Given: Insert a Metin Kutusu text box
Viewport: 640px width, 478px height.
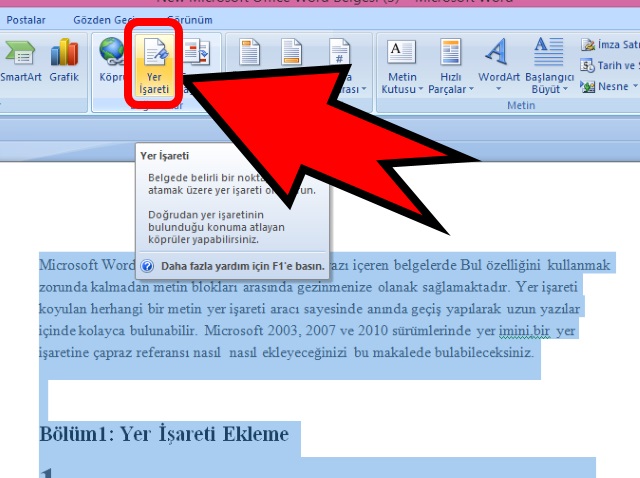Looking at the screenshot, I should tap(402, 67).
